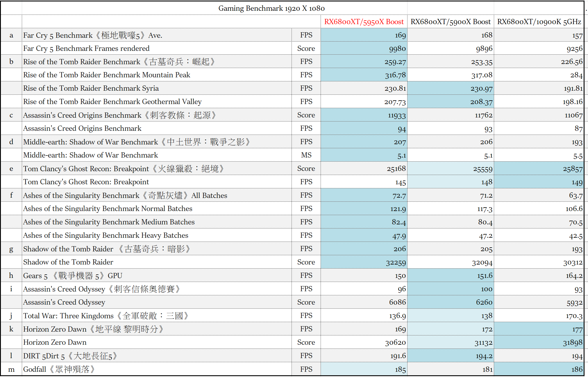Click the Ghost Recon Breakpoint Score value 25857

(573, 169)
